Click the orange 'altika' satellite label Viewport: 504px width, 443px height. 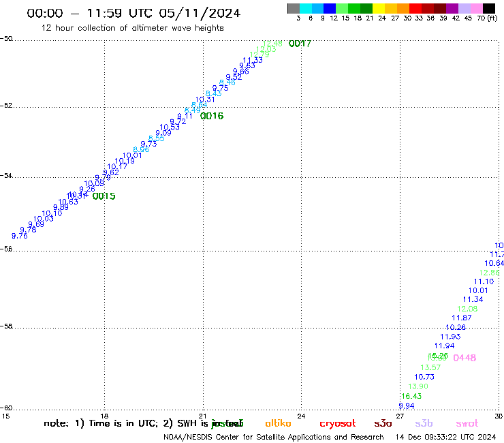coord(279,423)
